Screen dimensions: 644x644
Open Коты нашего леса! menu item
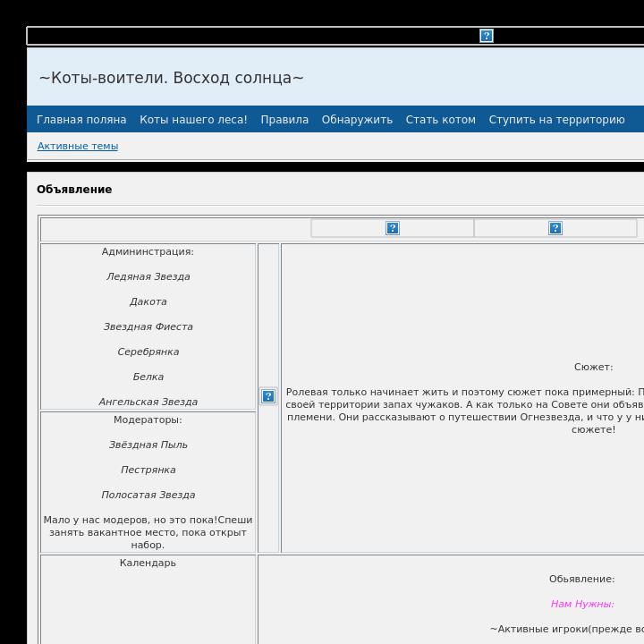193,120
